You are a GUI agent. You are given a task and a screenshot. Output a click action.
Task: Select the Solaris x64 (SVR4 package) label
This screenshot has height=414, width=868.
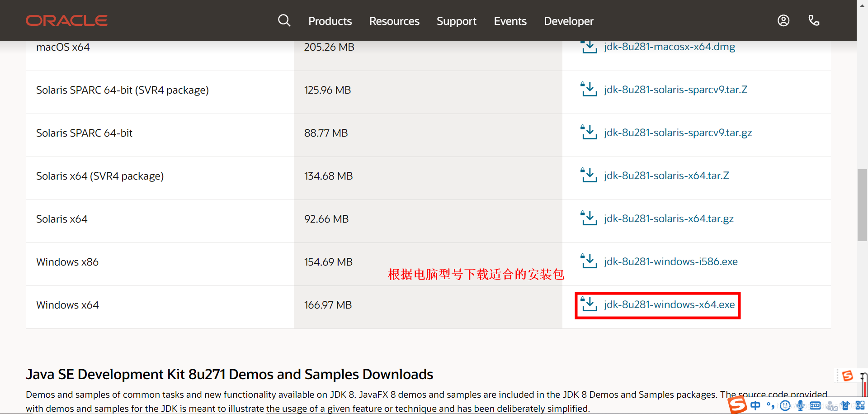[x=100, y=176]
